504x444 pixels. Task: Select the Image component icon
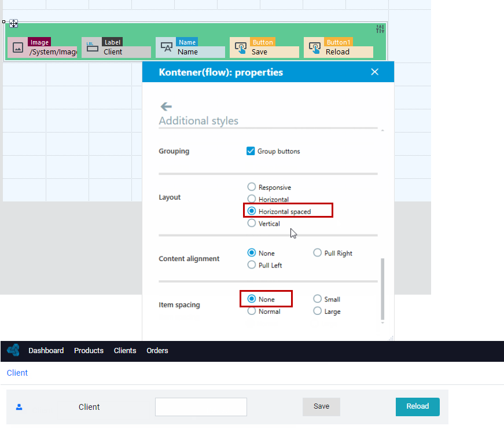(x=18, y=47)
